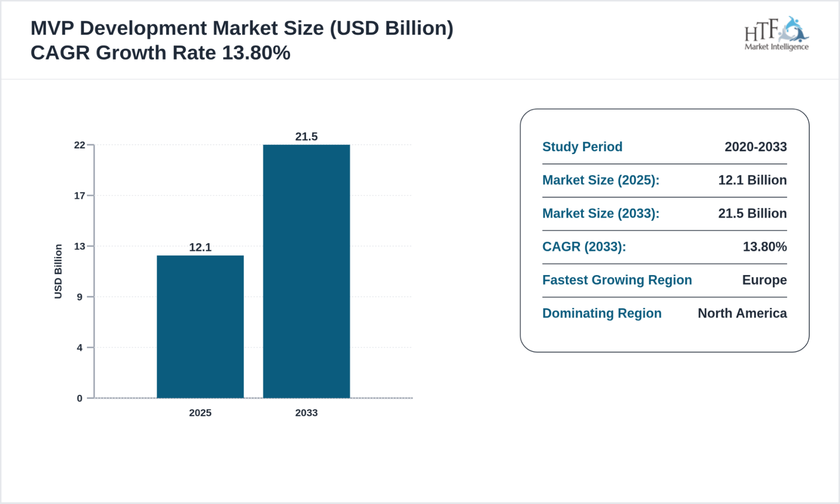Click the Dominating Region North America entry
840x504 pixels.
click(602, 313)
